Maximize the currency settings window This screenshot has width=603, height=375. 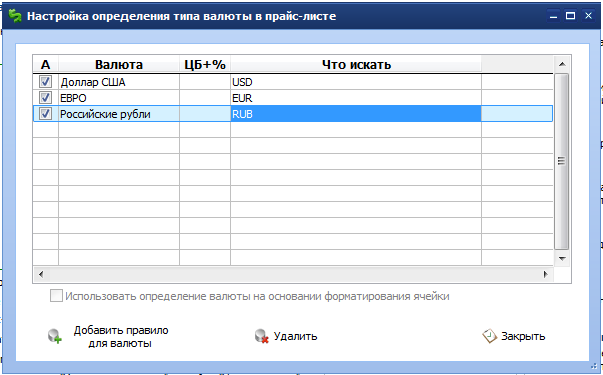(571, 16)
